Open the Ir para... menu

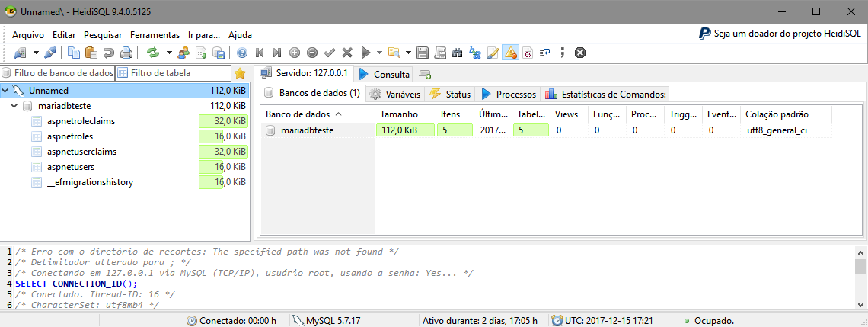(x=204, y=35)
